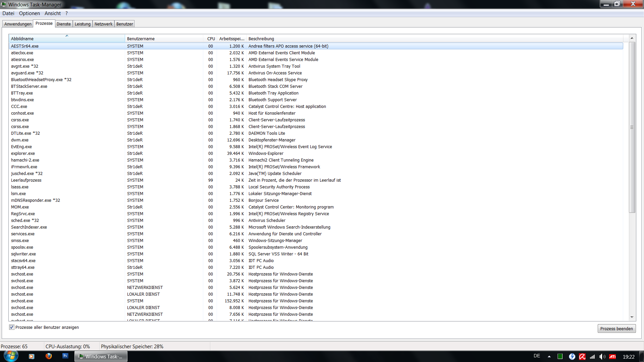Select the lsass.exe process

(x=316, y=187)
